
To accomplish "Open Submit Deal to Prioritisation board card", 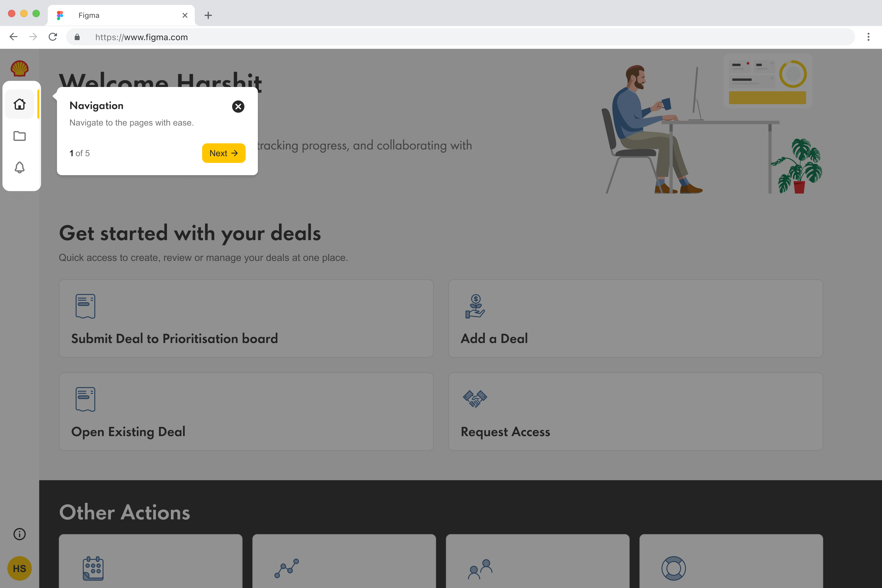I will [246, 318].
